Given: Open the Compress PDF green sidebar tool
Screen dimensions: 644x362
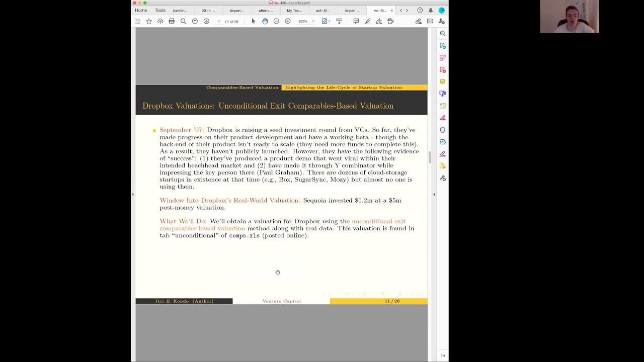Looking at the screenshot, I should [443, 106].
